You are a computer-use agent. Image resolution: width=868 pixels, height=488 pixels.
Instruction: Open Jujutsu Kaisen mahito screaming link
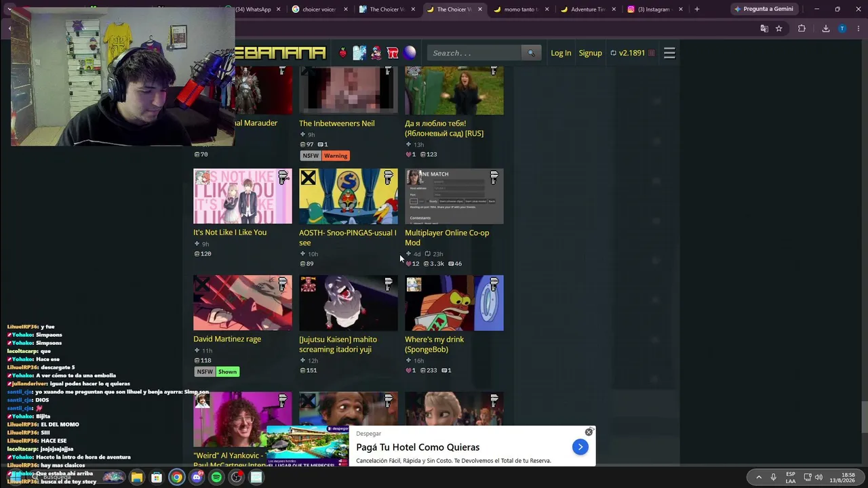[x=338, y=344]
